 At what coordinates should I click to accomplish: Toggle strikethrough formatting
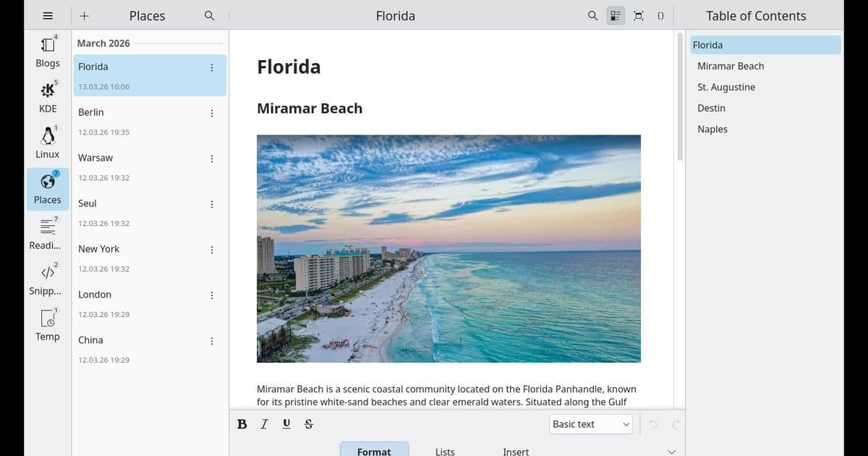coord(309,424)
